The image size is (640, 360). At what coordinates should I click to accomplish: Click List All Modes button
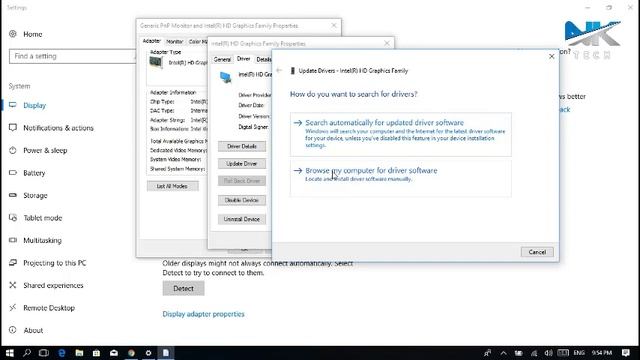pos(172,186)
